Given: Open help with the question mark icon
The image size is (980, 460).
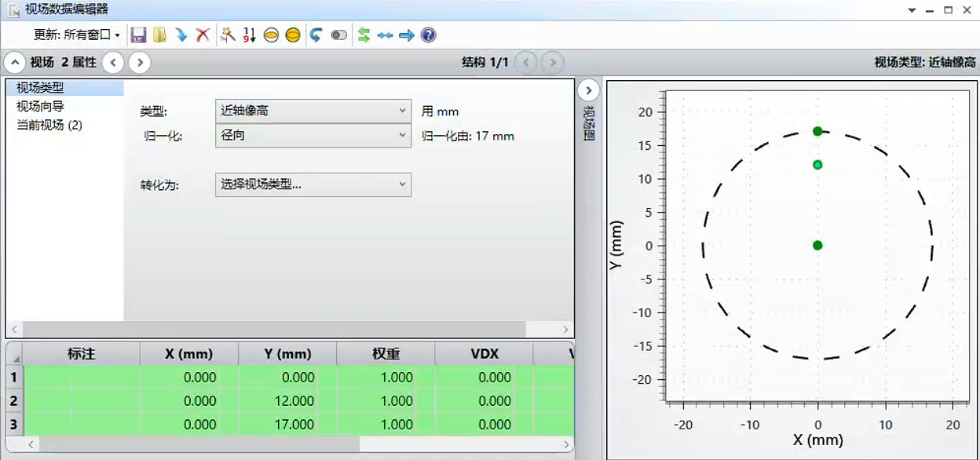Looking at the screenshot, I should 428,35.
